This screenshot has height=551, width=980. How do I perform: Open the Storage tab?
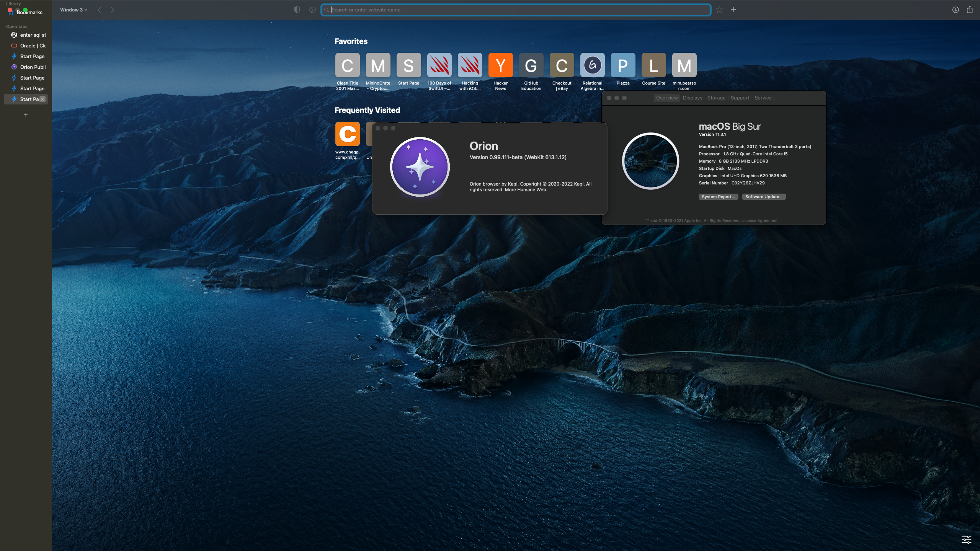716,98
